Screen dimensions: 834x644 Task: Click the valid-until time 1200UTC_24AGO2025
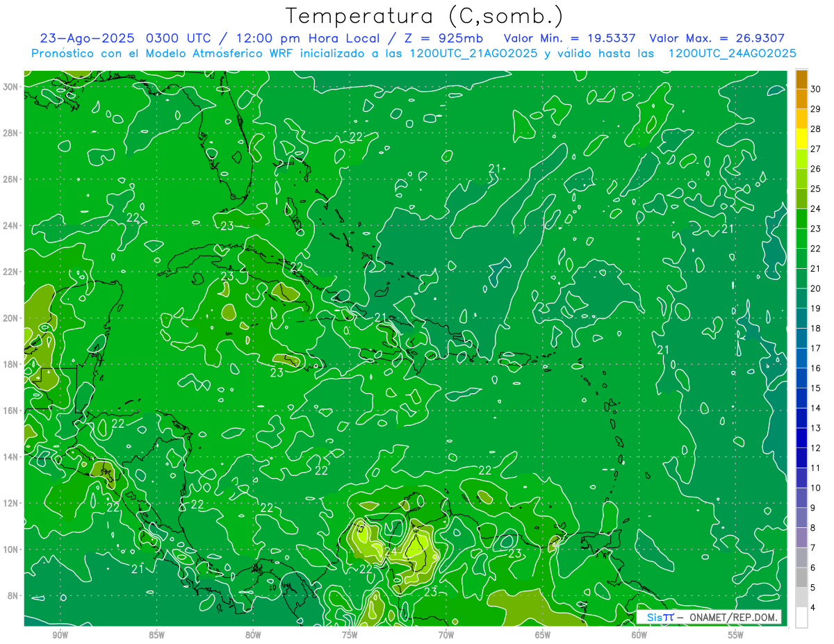tap(732, 53)
